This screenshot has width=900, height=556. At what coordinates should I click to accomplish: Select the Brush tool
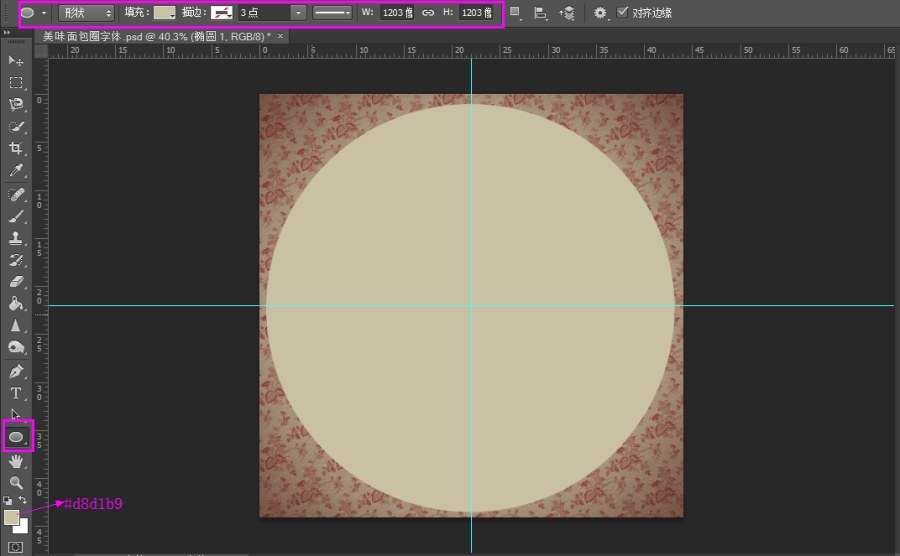click(16, 217)
